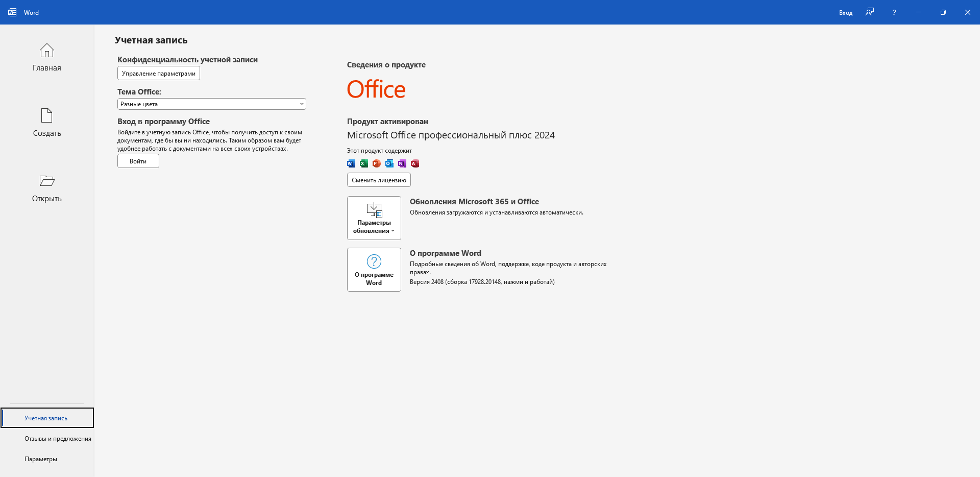
Task: Go to the Главная home page
Action: click(x=47, y=57)
